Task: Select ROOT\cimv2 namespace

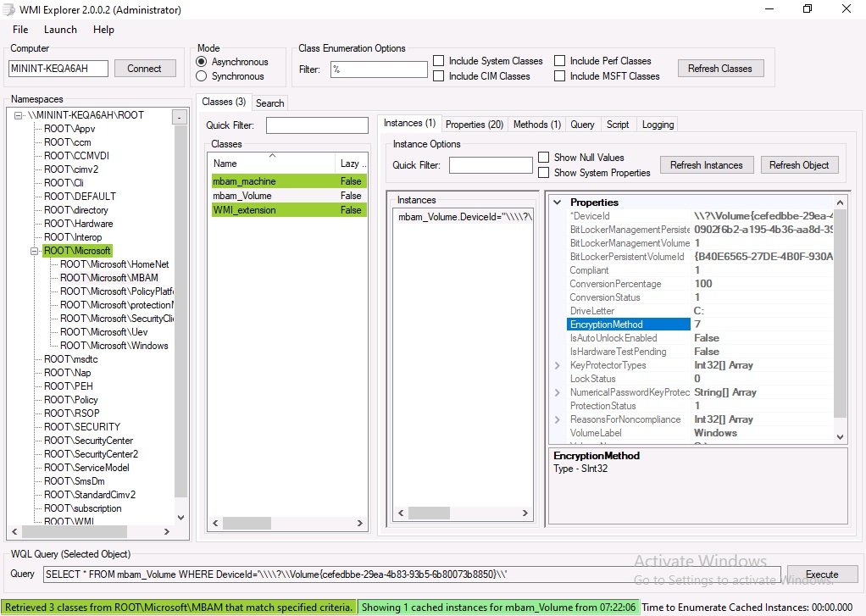Action: tap(70, 169)
